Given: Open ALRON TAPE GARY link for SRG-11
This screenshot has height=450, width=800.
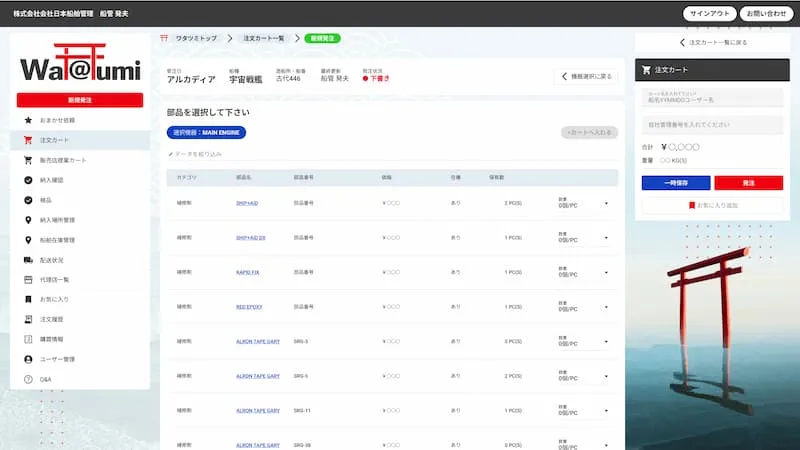Looking at the screenshot, I should [x=258, y=411].
